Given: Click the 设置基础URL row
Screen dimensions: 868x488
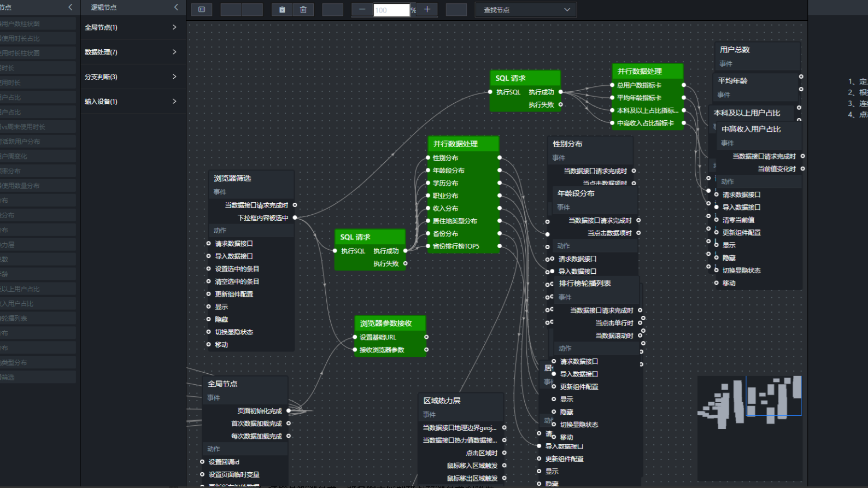Looking at the screenshot, I should coord(390,337).
